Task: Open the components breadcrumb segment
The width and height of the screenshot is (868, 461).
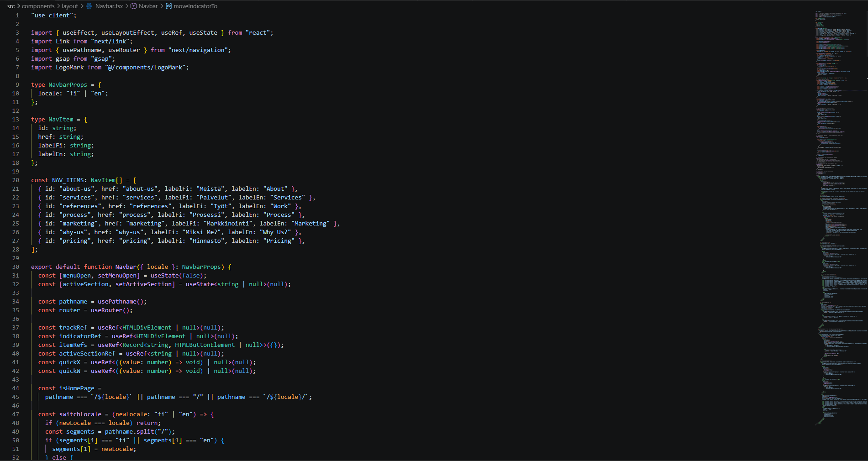Action: click(38, 6)
